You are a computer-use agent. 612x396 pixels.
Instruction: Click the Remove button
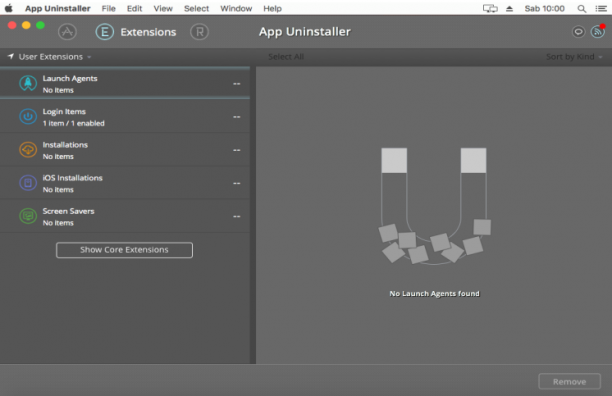(x=569, y=382)
